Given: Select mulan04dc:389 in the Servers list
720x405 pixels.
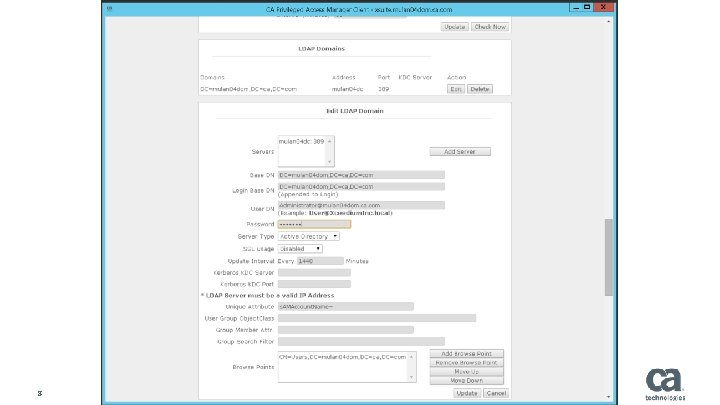Looking at the screenshot, I should click(x=301, y=142).
